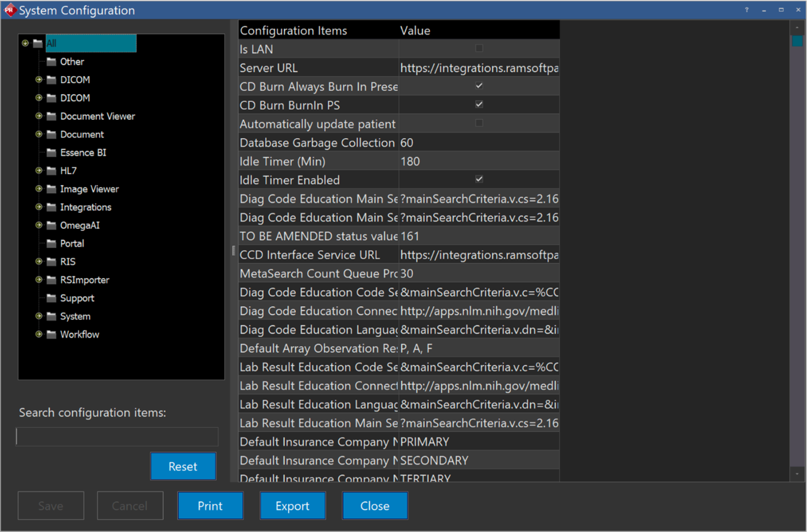This screenshot has height=532, width=807.
Task: Expand the RIS tree node
Action: click(x=37, y=262)
